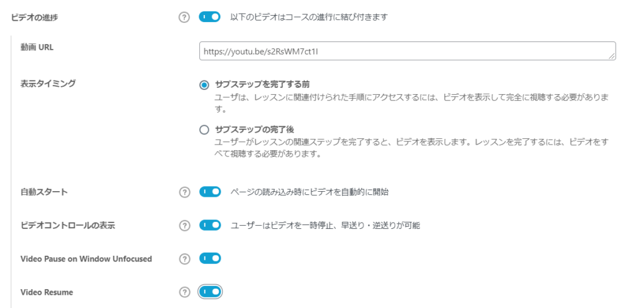Click the サブステップの完了後 bold label text
Screen dimensions: 644x308
pos(255,129)
